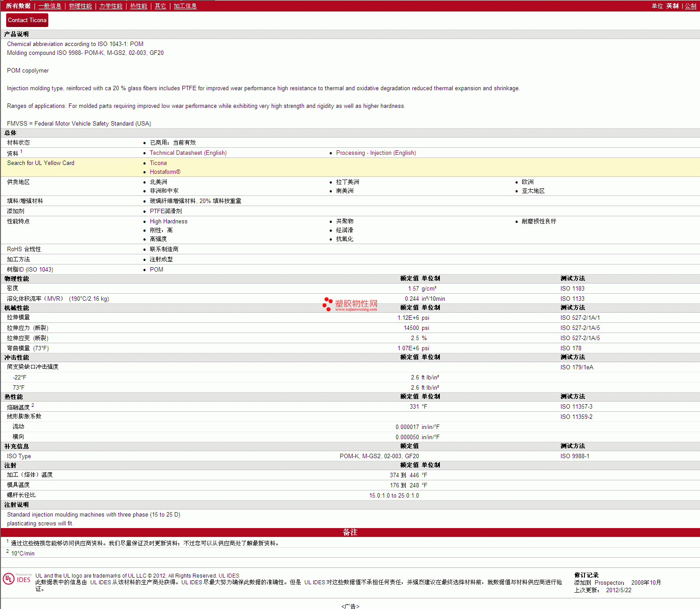Open the 力学性能 tab
The height and width of the screenshot is (609, 700).
point(111,6)
